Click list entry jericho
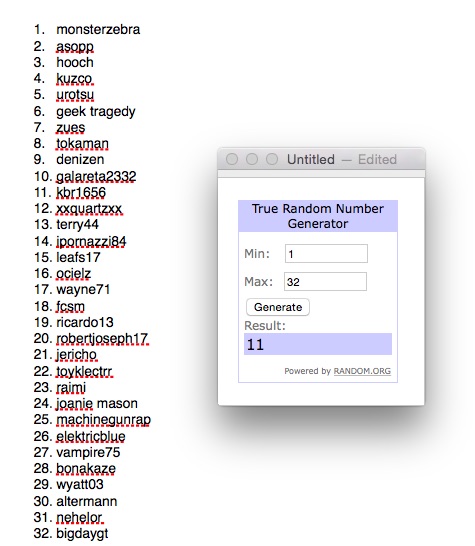Viewport: 475px width, 546px height. pos(76,355)
